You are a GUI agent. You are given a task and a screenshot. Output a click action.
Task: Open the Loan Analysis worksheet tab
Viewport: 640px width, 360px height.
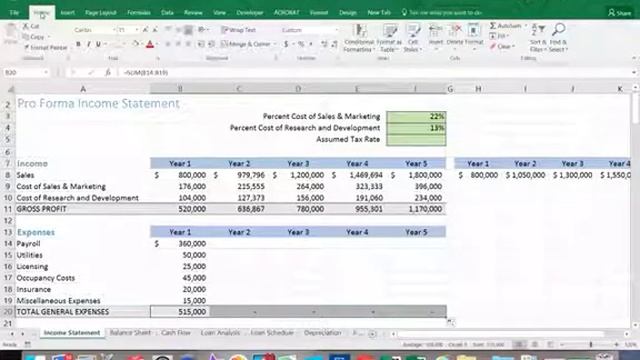[220, 333]
